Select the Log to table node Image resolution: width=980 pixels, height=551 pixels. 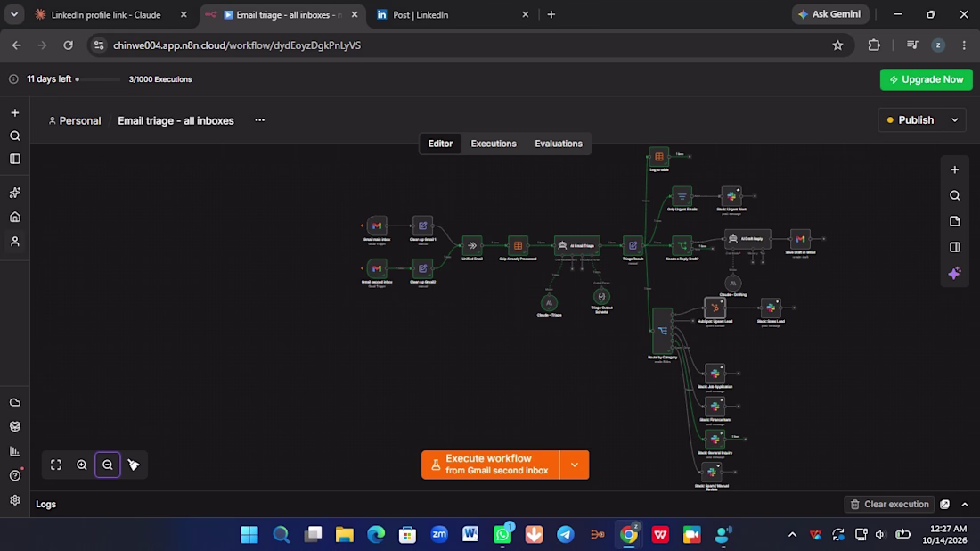coord(658,157)
